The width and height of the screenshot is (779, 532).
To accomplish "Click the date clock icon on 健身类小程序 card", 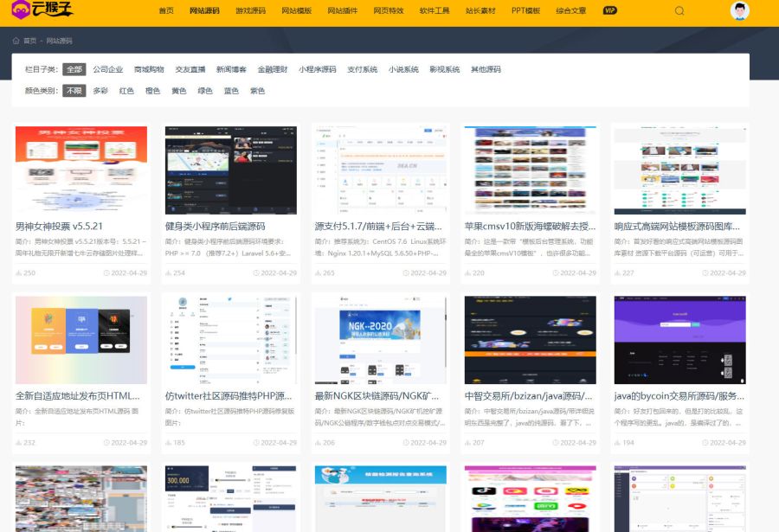I will (x=257, y=273).
